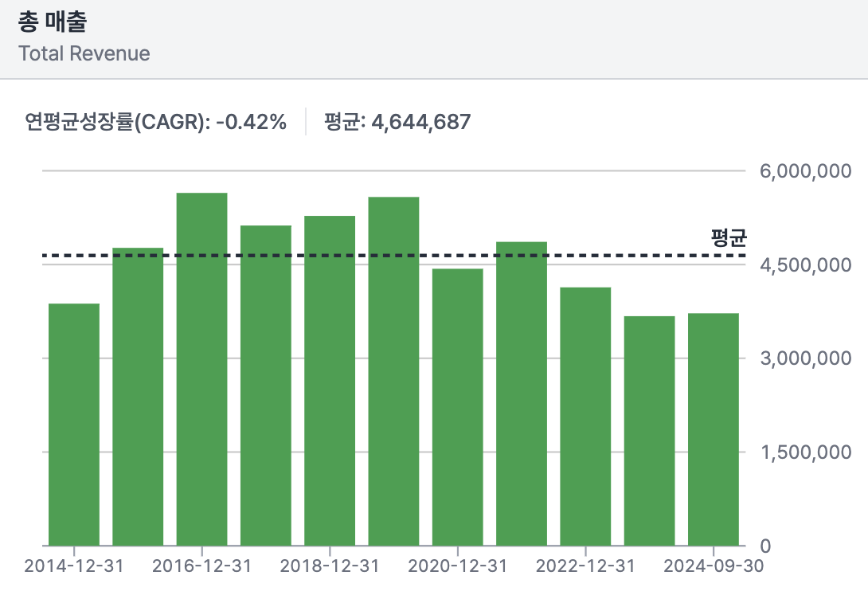The image size is (868, 599).
Task: Click the Total Revenue subtitle
Action: [x=84, y=53]
